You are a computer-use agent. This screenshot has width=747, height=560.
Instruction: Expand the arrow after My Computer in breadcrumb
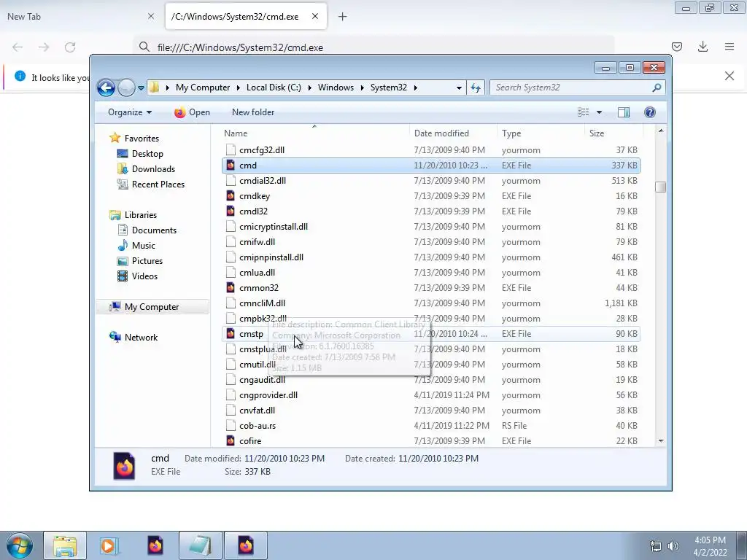point(239,87)
